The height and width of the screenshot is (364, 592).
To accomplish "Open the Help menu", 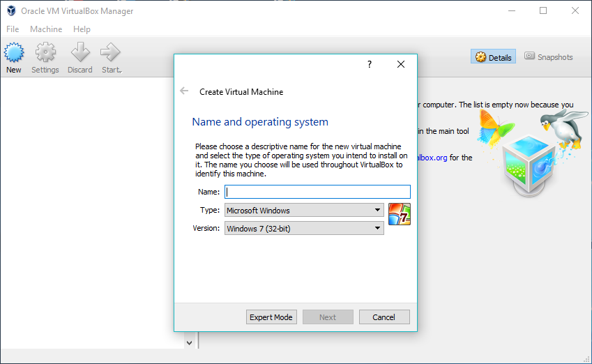I will pos(82,29).
